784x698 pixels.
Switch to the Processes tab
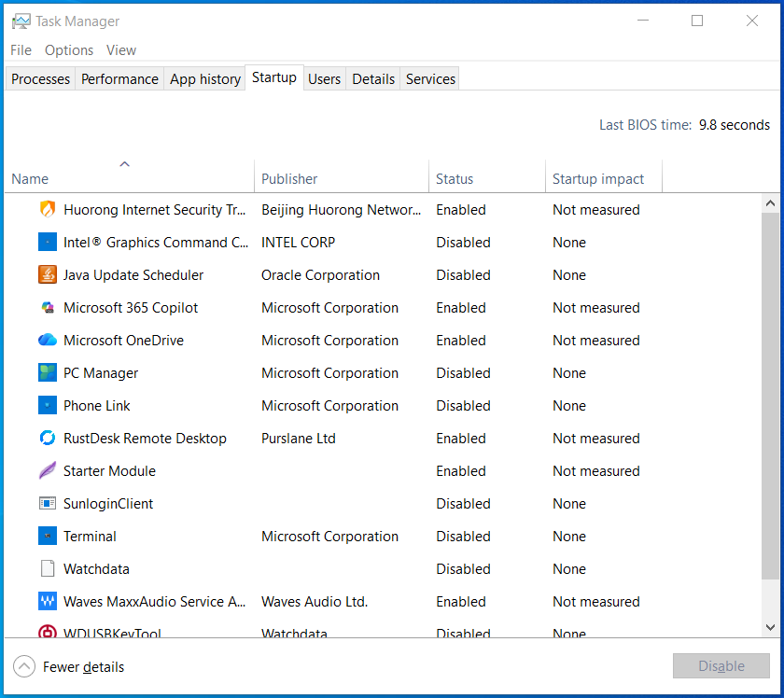pos(40,79)
